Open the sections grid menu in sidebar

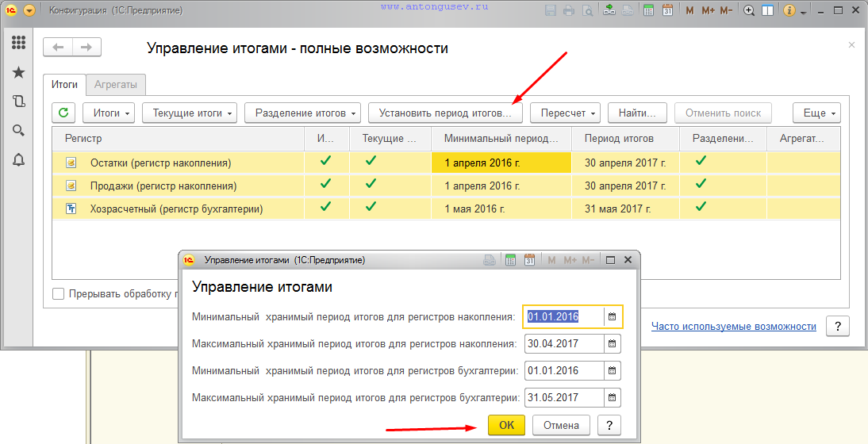(18, 42)
